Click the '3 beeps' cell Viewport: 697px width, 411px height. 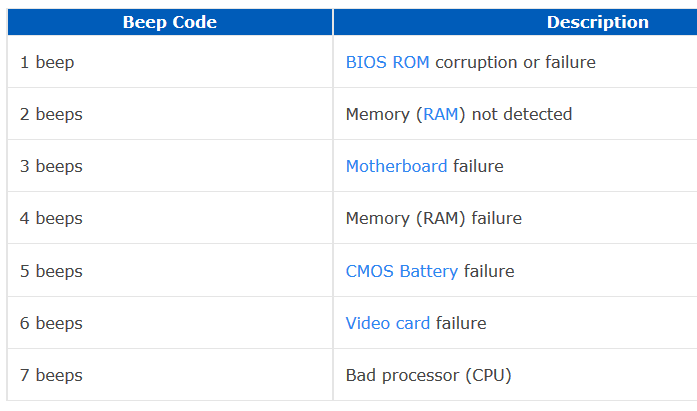pos(170,166)
